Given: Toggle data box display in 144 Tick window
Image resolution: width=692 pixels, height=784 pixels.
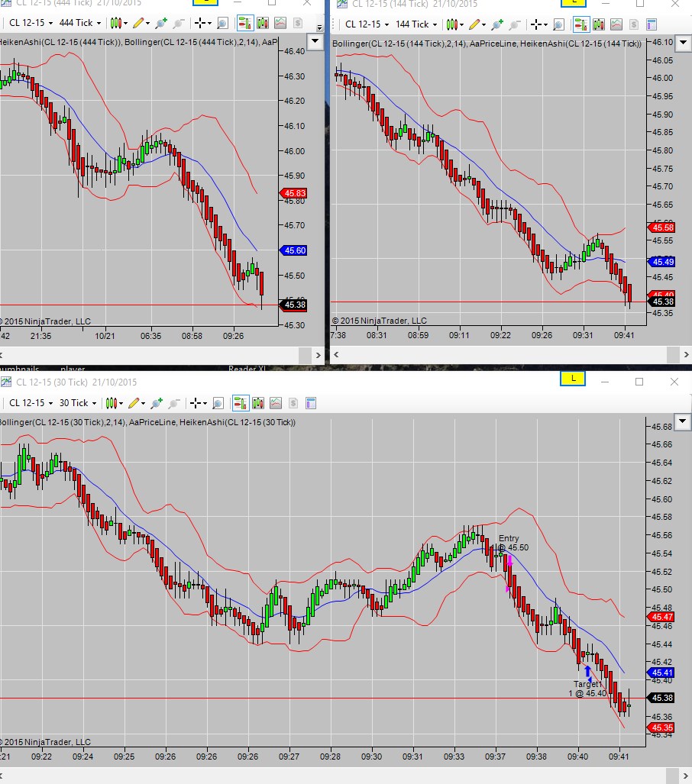Looking at the screenshot, I should pos(558,24).
